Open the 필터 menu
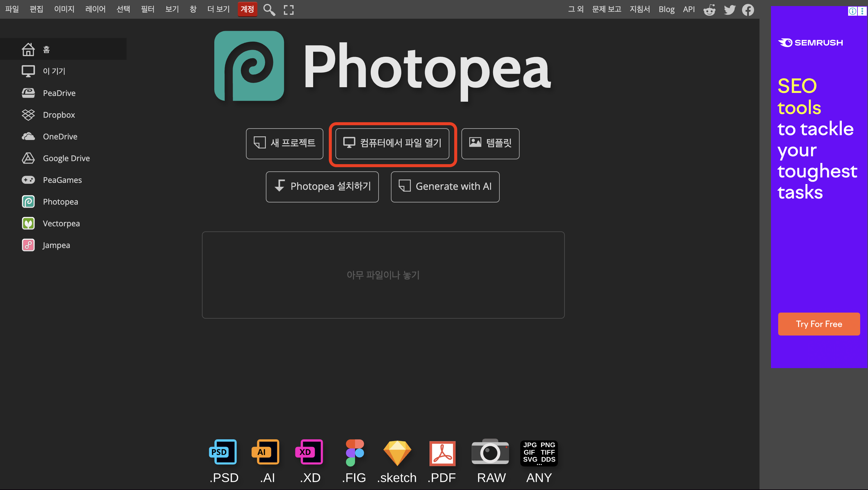The image size is (868, 490). (x=147, y=9)
